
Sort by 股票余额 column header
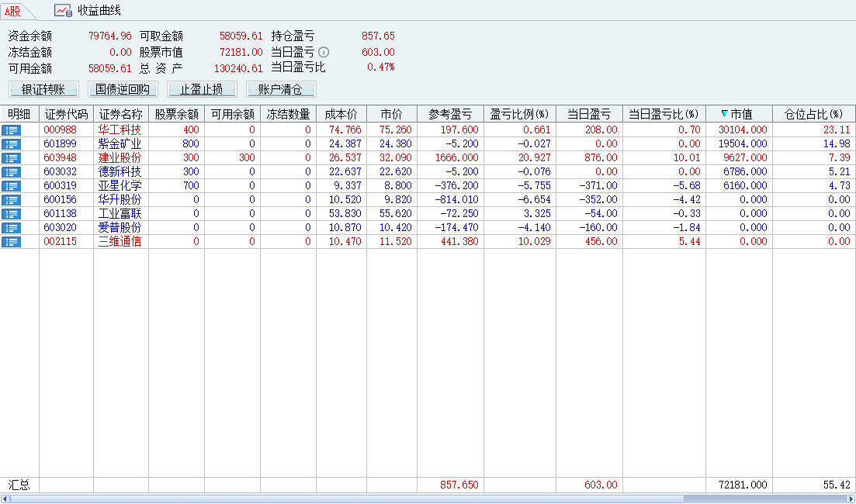click(176, 114)
